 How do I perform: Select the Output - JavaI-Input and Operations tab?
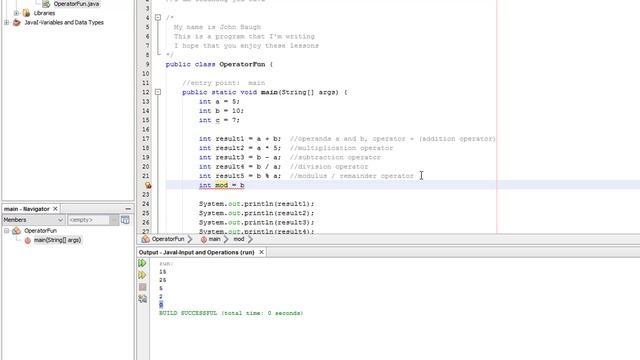pos(196,252)
